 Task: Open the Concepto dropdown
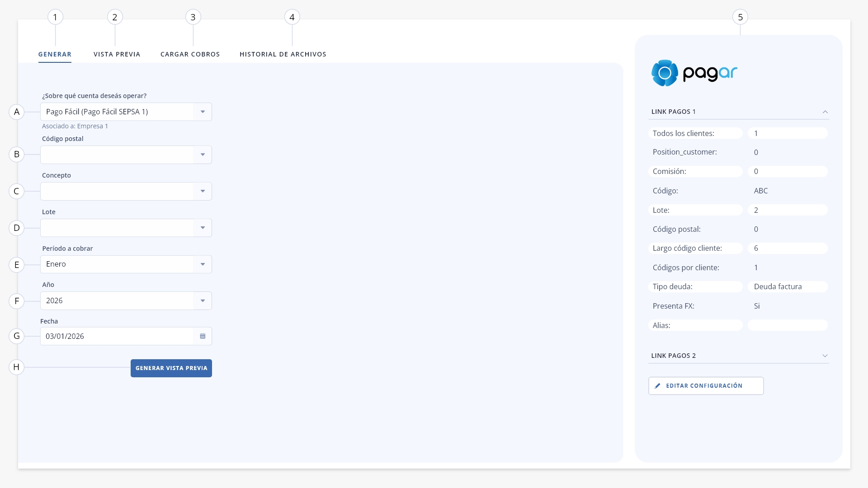tap(126, 191)
